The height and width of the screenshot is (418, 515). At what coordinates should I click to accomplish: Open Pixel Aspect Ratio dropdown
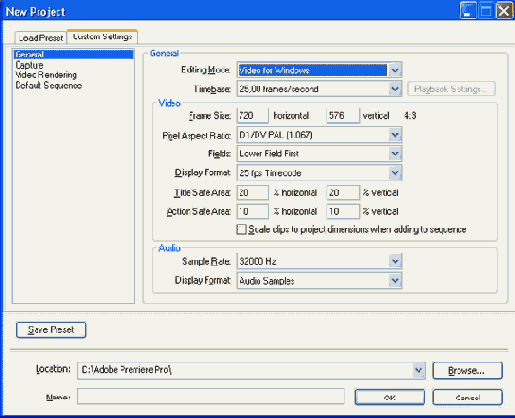point(395,135)
